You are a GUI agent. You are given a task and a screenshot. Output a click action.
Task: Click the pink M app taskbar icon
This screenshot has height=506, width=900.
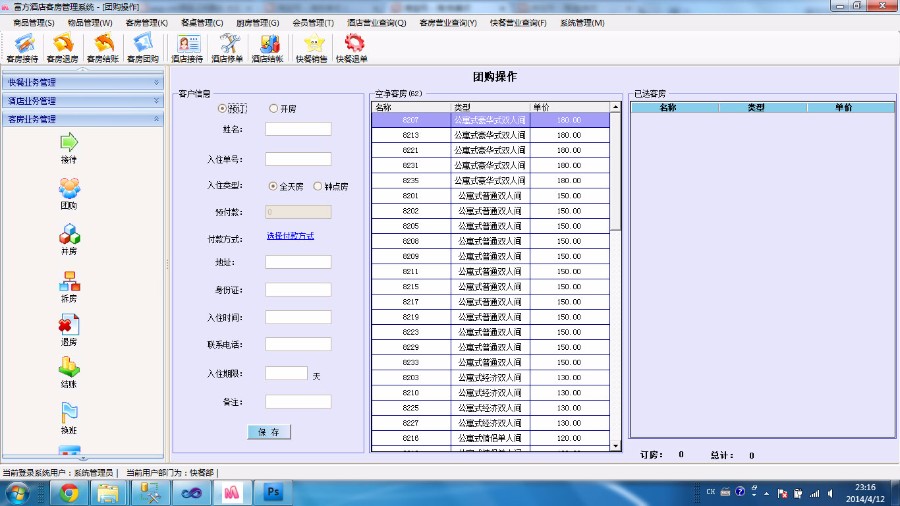[231, 493]
